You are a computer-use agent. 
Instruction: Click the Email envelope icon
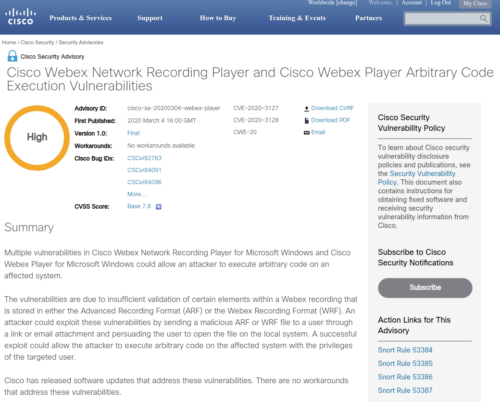click(x=306, y=132)
